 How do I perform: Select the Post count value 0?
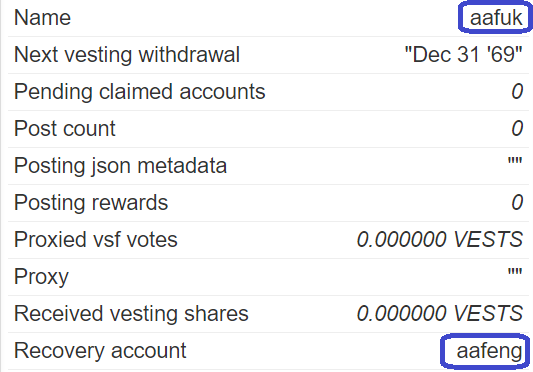(517, 129)
